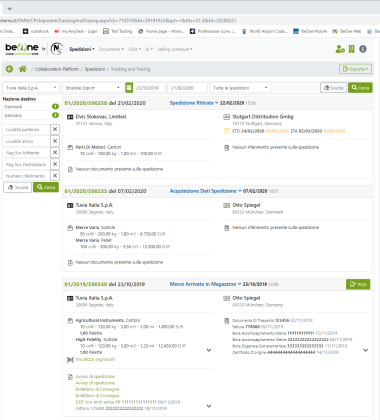
Task: Click sender icon next to Elvis Stokovac, Limited
Action: coord(70,117)
